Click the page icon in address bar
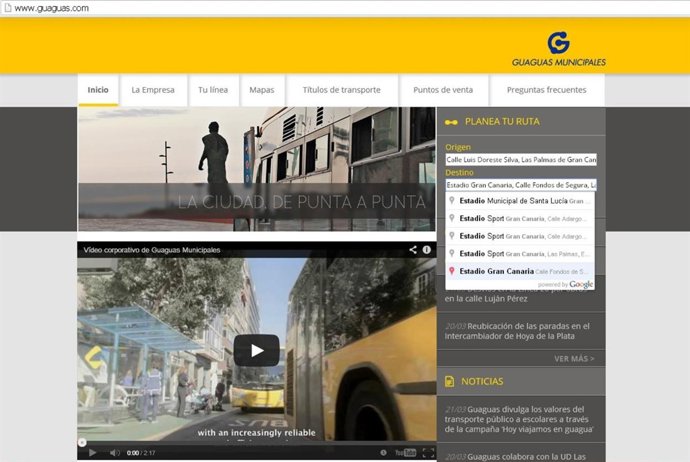The height and width of the screenshot is (462, 690). pyautogui.click(x=7, y=8)
